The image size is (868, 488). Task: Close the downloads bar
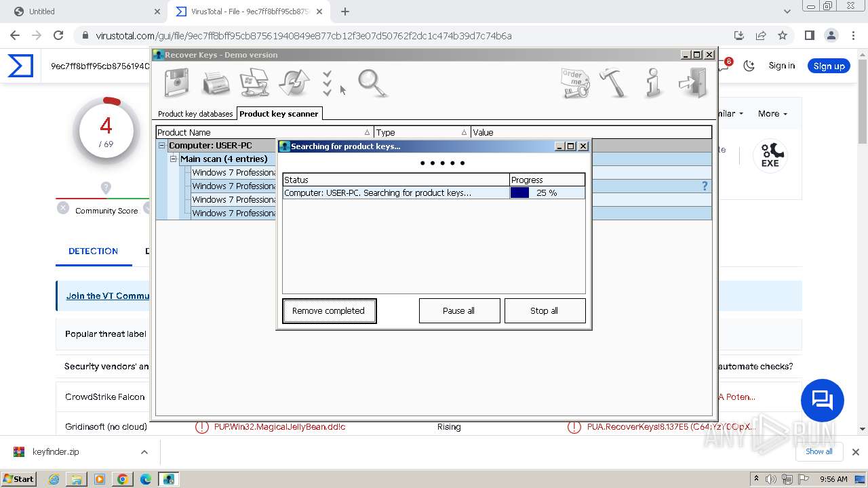pos(856,452)
